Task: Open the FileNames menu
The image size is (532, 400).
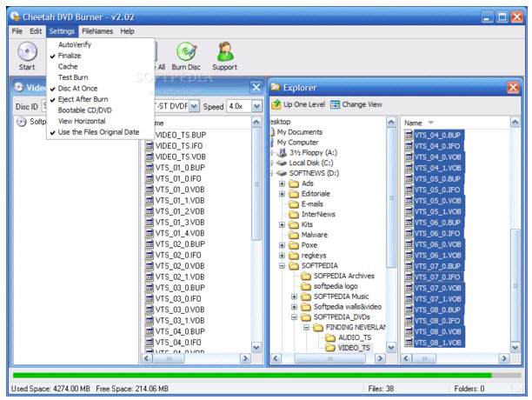Action: [97, 30]
